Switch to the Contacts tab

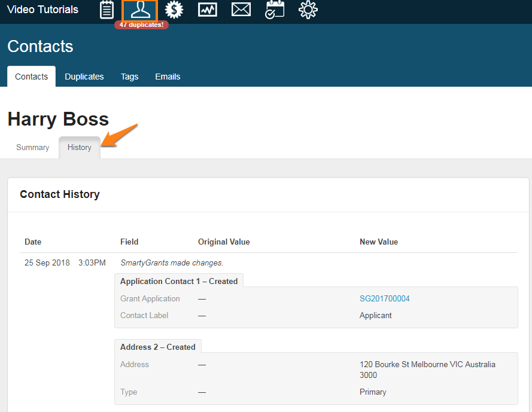click(x=31, y=77)
